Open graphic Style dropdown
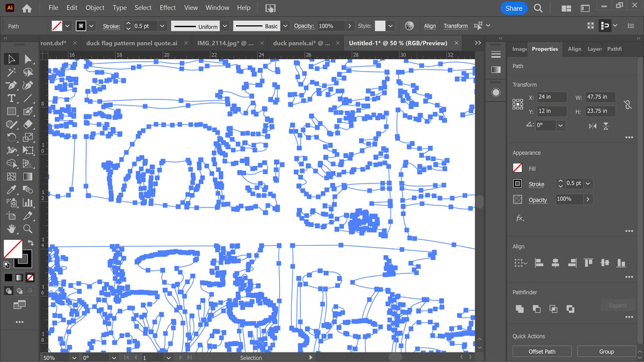Image resolution: width=644 pixels, height=362 pixels. (x=391, y=26)
